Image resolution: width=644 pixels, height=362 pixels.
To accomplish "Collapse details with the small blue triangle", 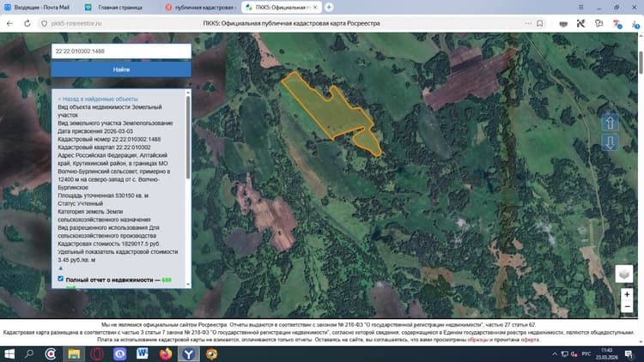I will pos(60,268).
